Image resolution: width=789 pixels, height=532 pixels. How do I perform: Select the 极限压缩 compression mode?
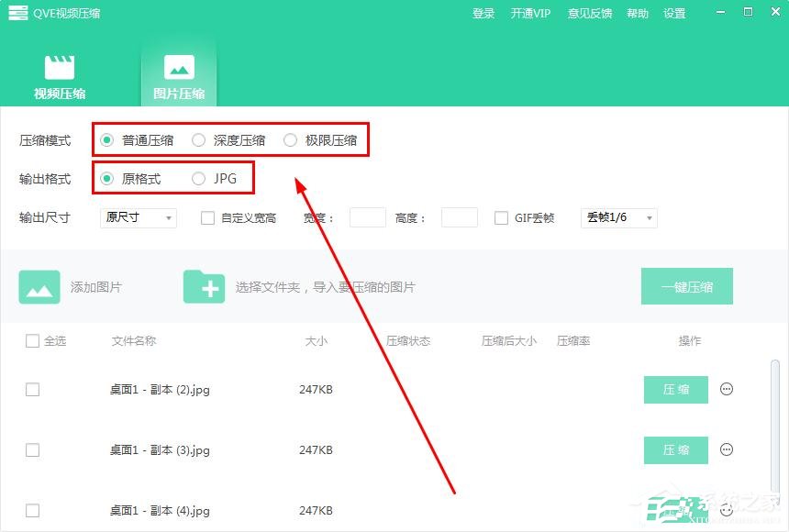pos(290,139)
